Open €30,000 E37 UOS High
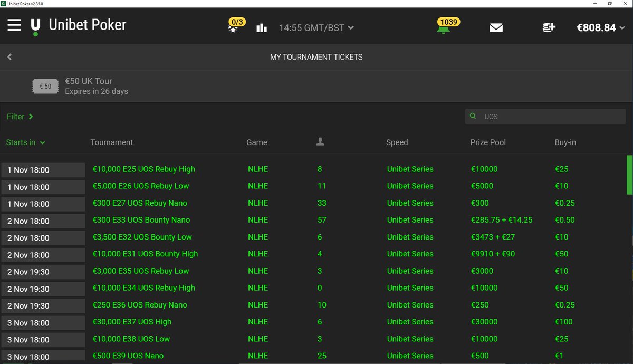The image size is (633, 364). coord(132,322)
